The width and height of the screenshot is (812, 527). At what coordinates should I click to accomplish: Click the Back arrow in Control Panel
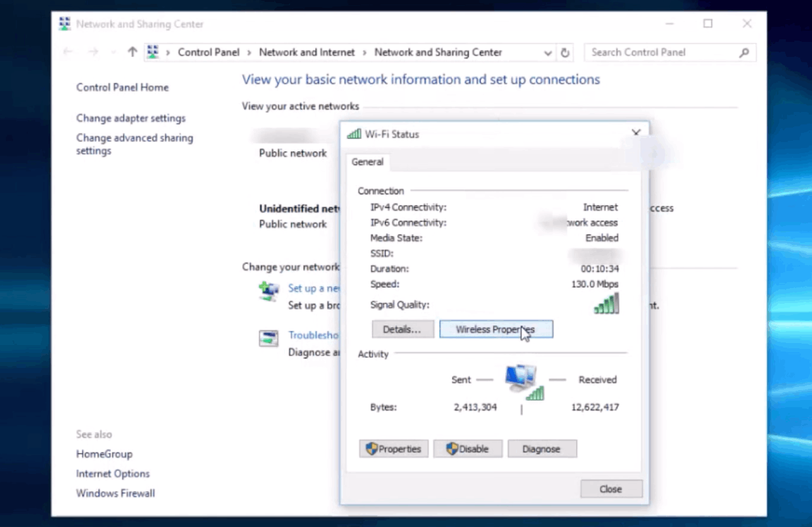67,52
